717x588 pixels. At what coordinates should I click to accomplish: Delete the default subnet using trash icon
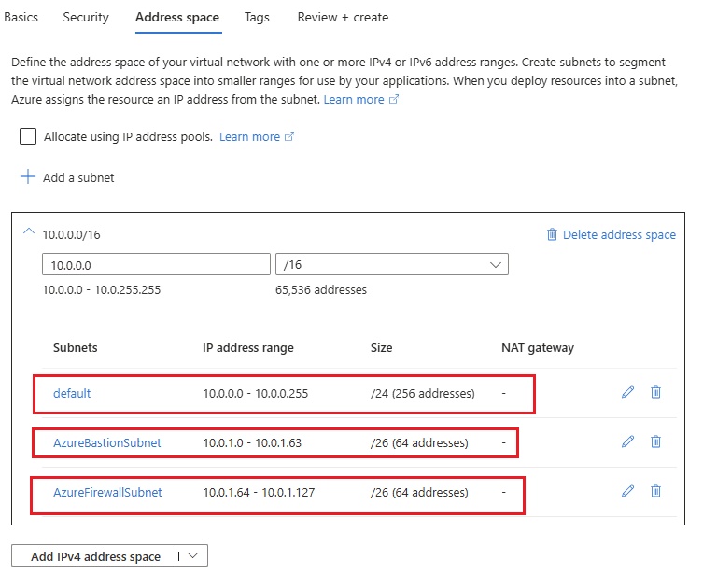(655, 392)
